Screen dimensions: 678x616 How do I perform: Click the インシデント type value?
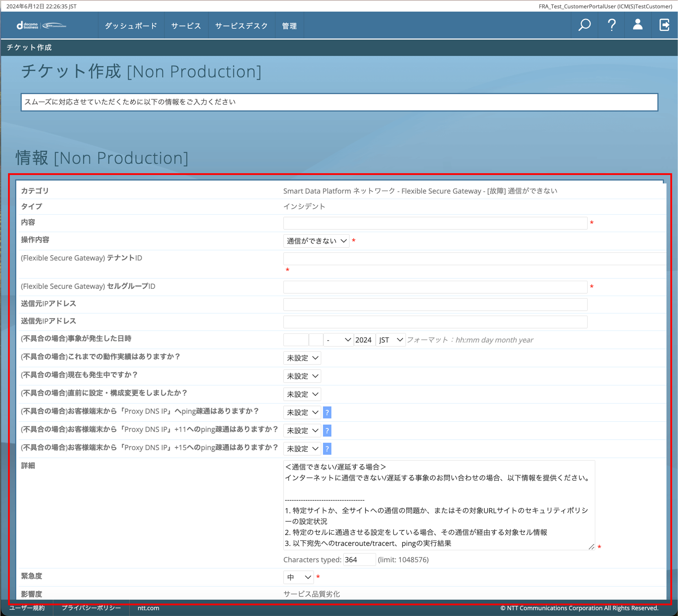click(304, 206)
